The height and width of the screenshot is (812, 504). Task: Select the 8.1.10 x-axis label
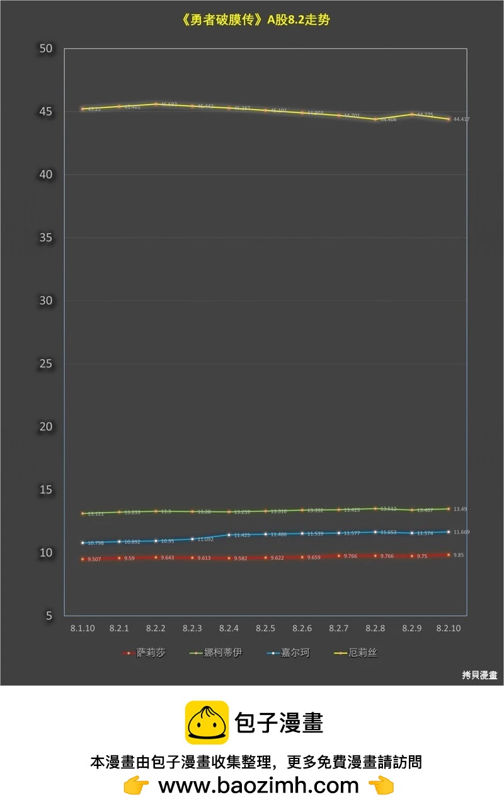pos(83,629)
